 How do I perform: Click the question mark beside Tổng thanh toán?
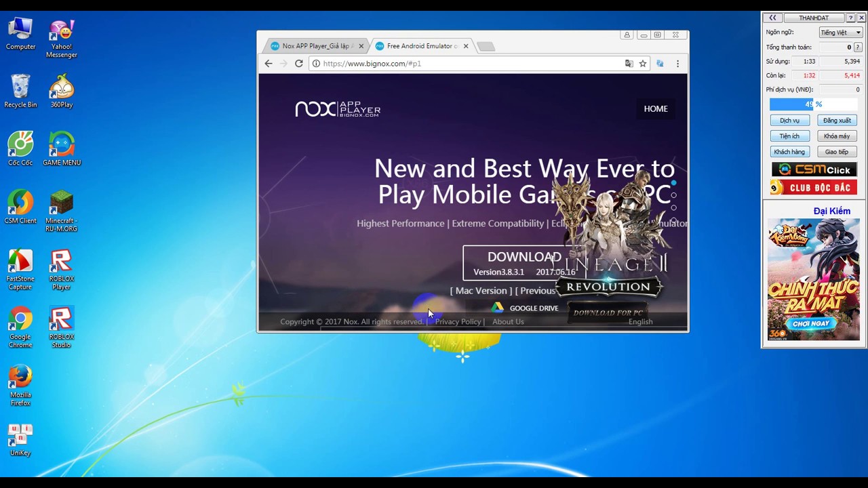pos(858,47)
